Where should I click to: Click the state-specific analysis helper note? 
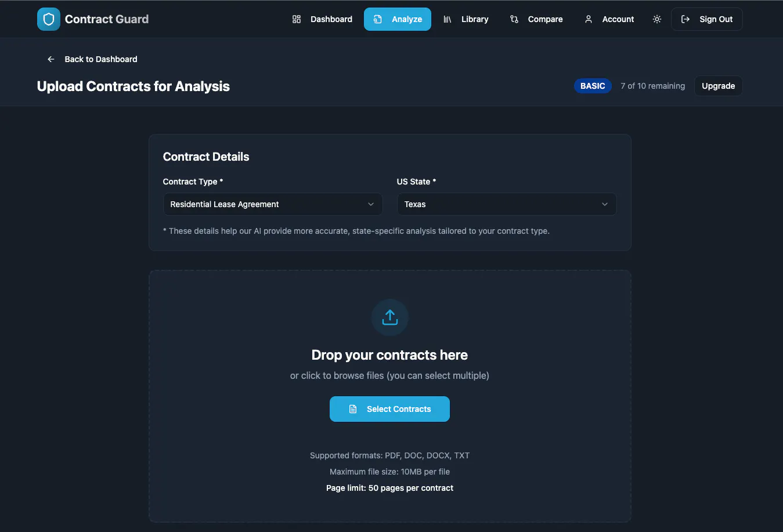tap(356, 231)
